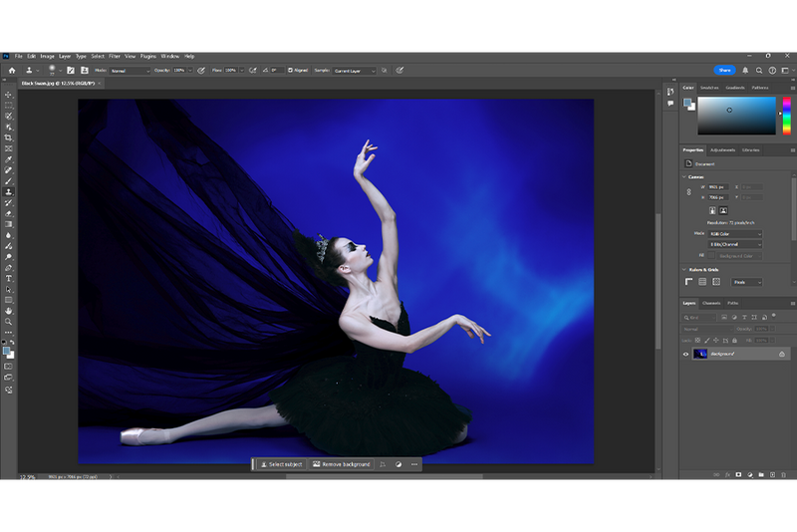Hide the Background layer with eye icon
This screenshot has height=532, width=797.
point(685,354)
